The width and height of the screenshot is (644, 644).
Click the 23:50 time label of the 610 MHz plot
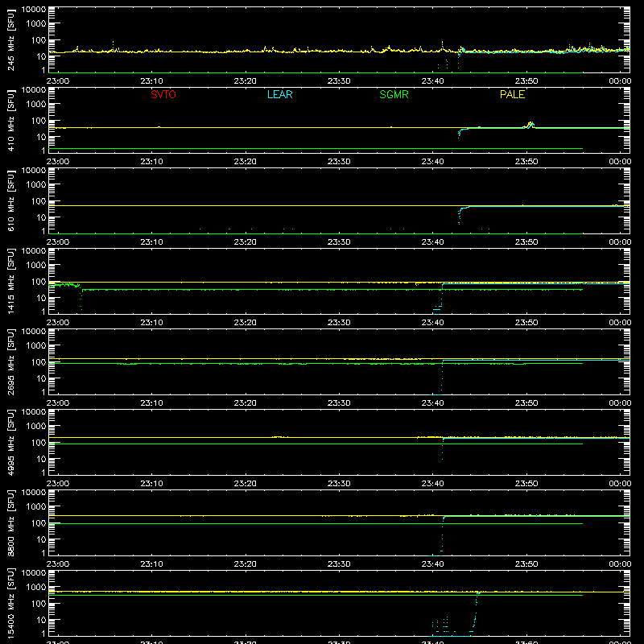pos(526,242)
